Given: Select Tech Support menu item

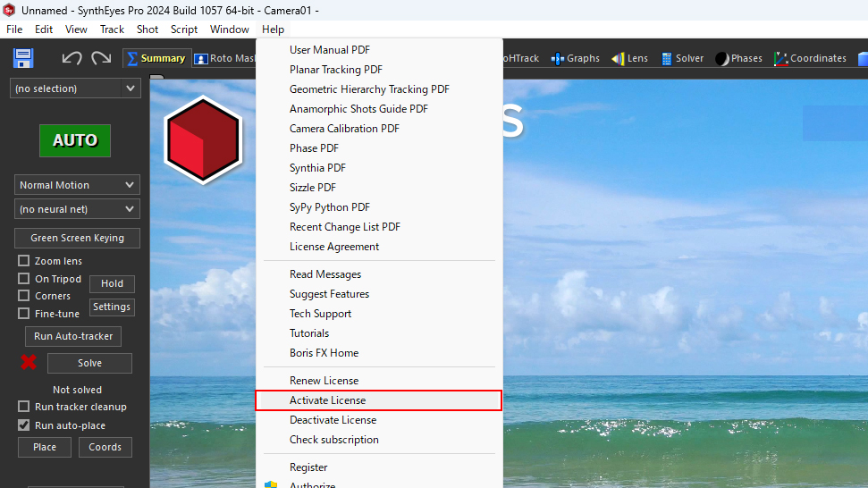Looking at the screenshot, I should coord(379,313).
